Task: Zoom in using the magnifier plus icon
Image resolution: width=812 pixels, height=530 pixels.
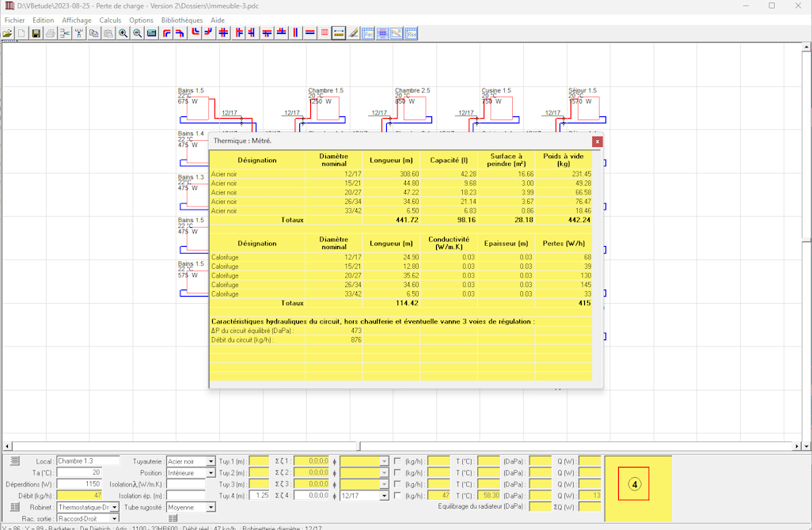Action: click(x=123, y=33)
